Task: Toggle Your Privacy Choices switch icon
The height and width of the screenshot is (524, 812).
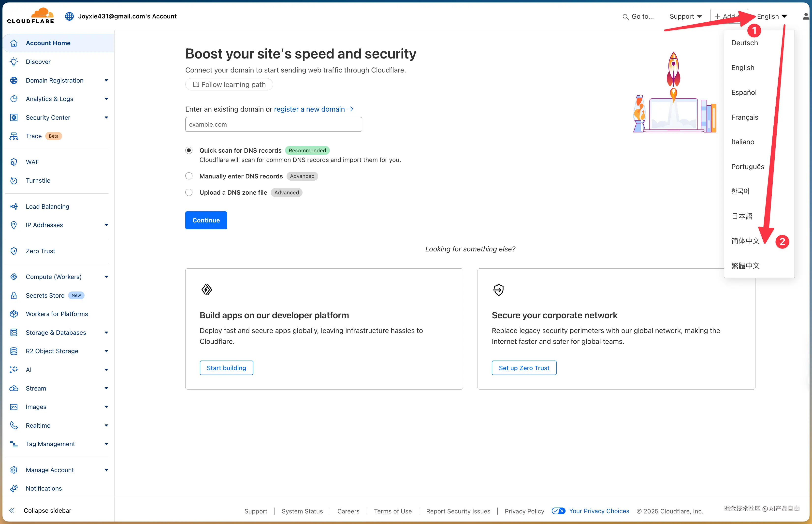Action: point(558,511)
